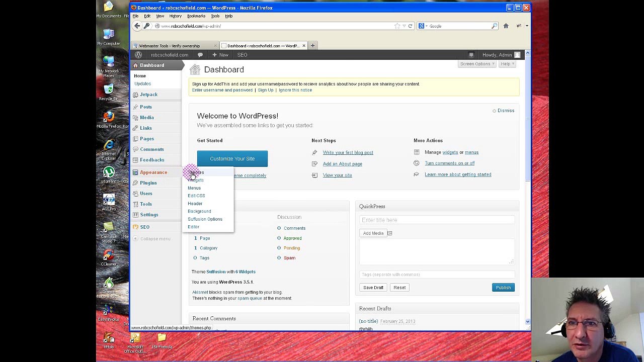The width and height of the screenshot is (644, 362).
Task: Choose Suffusion Options from Appearance submenu
Action: click(205, 219)
